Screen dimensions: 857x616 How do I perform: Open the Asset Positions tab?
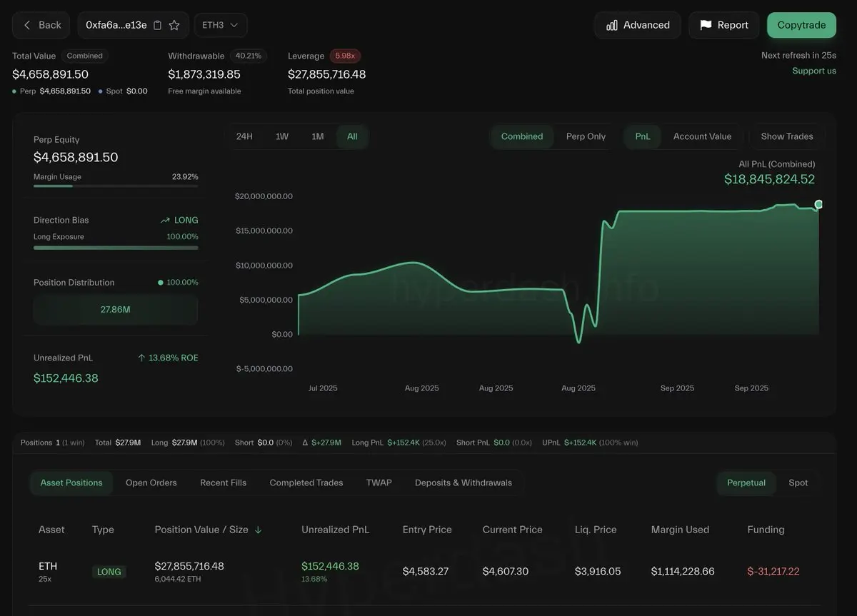coord(71,483)
